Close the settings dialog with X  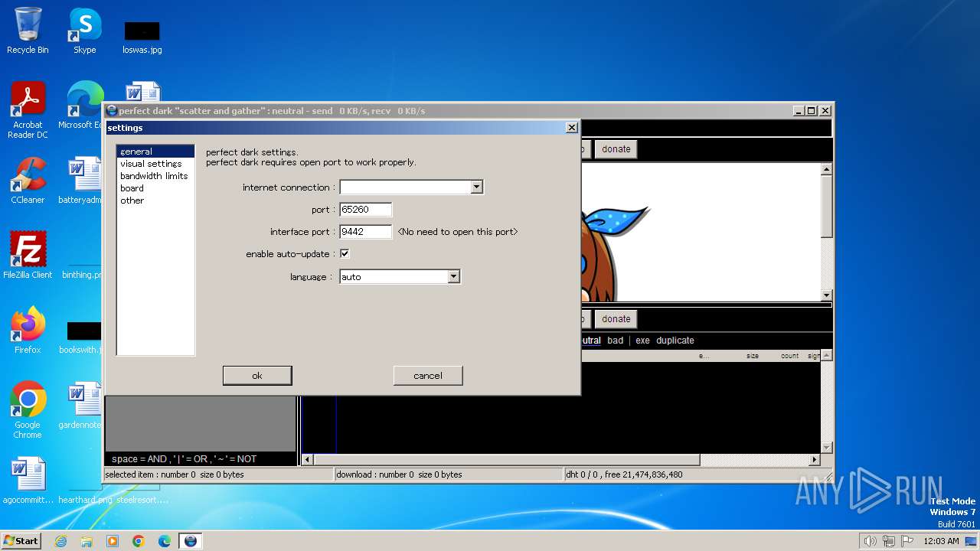pos(571,128)
